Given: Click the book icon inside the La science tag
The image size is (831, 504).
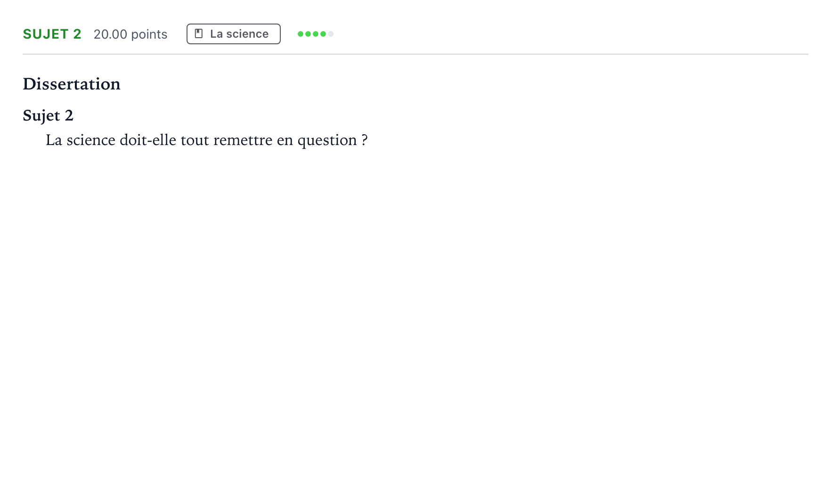Looking at the screenshot, I should point(199,34).
